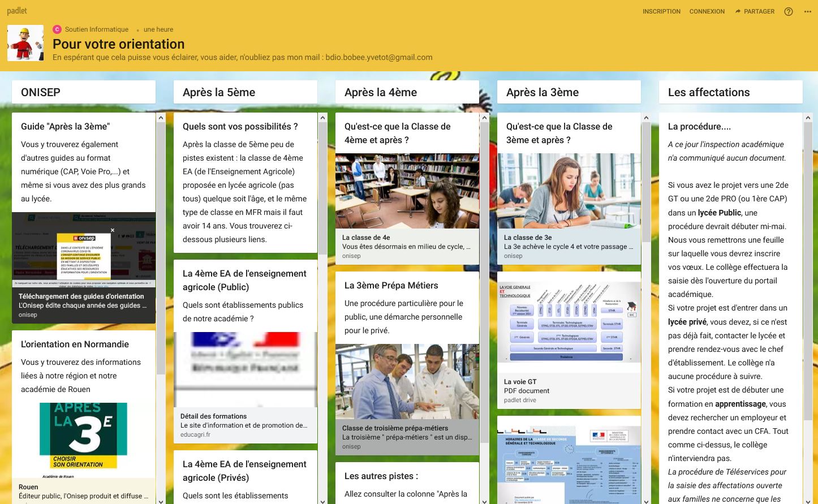Click Connexion in the top bar
Screen dimensions: 818x504
click(x=707, y=11)
